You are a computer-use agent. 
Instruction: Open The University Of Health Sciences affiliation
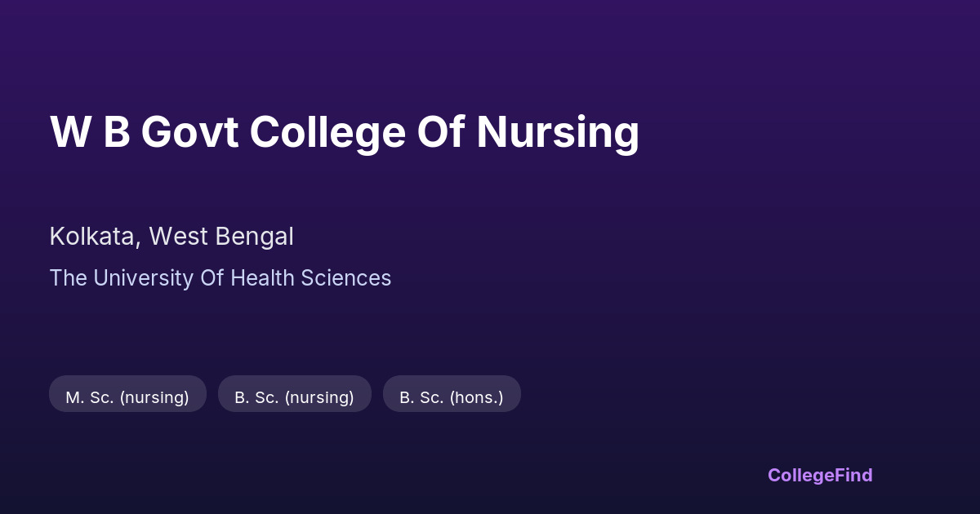coord(220,278)
